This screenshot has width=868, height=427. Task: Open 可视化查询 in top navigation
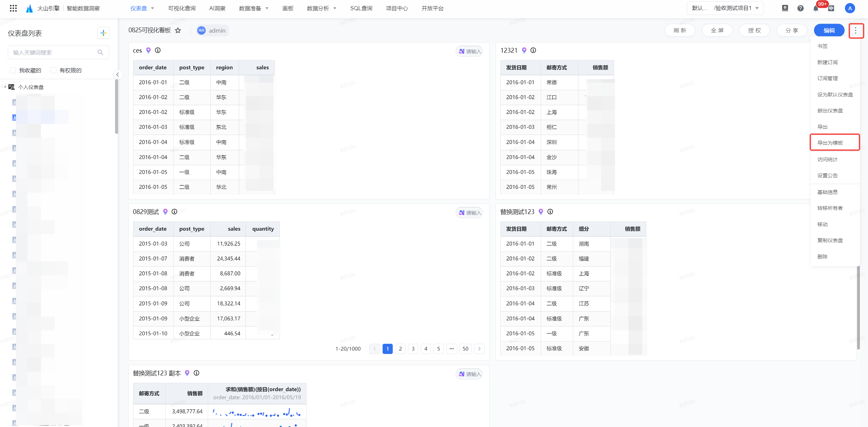[182, 8]
